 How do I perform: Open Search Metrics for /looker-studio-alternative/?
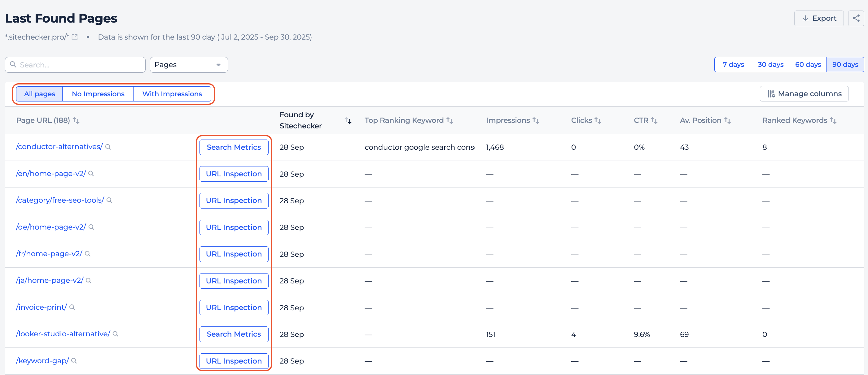[x=234, y=334]
